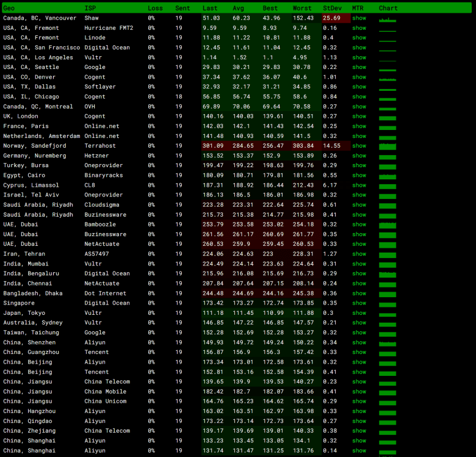This screenshot has width=476, height=457.
Task: Show the MTR for Shaw in Vancouver
Action: coord(359,18)
